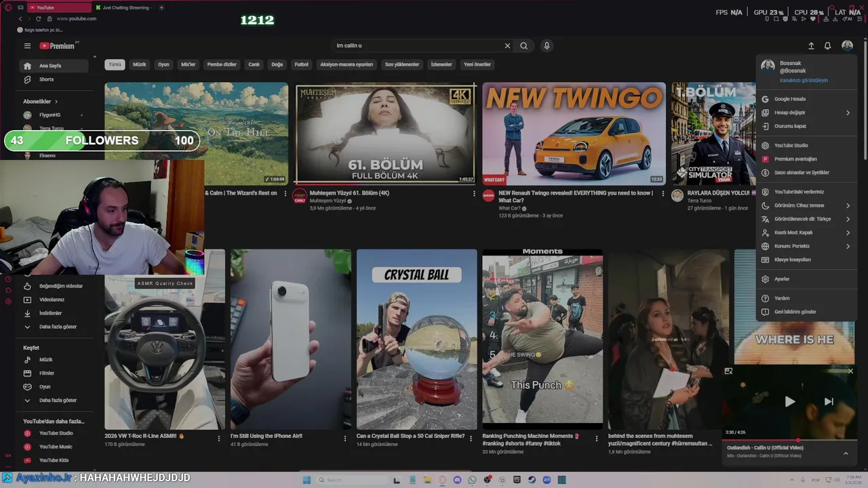Expand Daha fazla göster under Keşfet

pyautogui.click(x=54, y=401)
